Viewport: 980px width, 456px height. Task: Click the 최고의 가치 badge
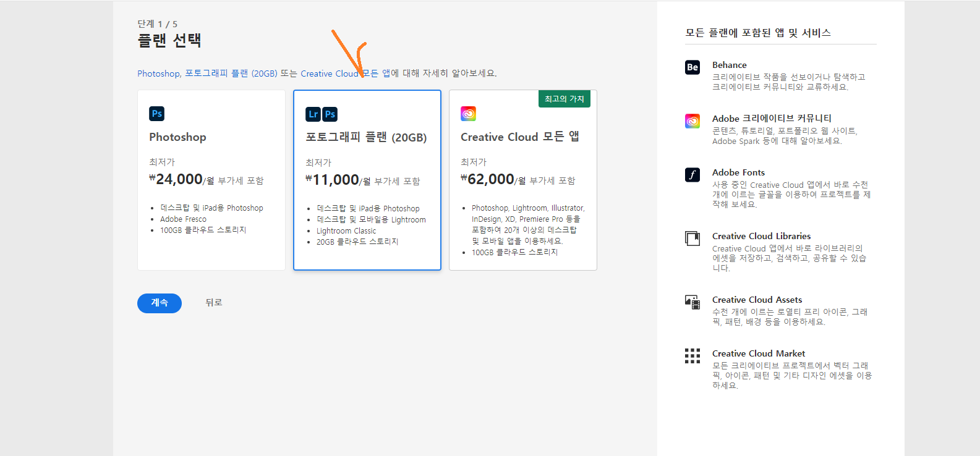pyautogui.click(x=565, y=99)
